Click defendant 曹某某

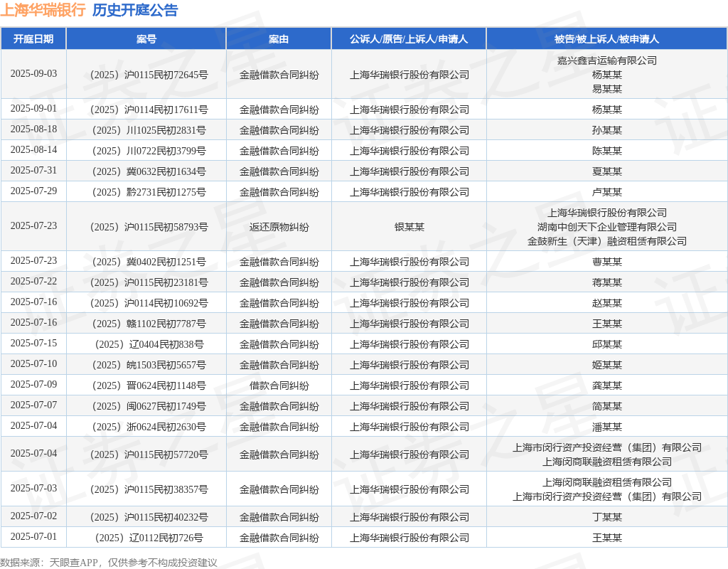point(607,262)
